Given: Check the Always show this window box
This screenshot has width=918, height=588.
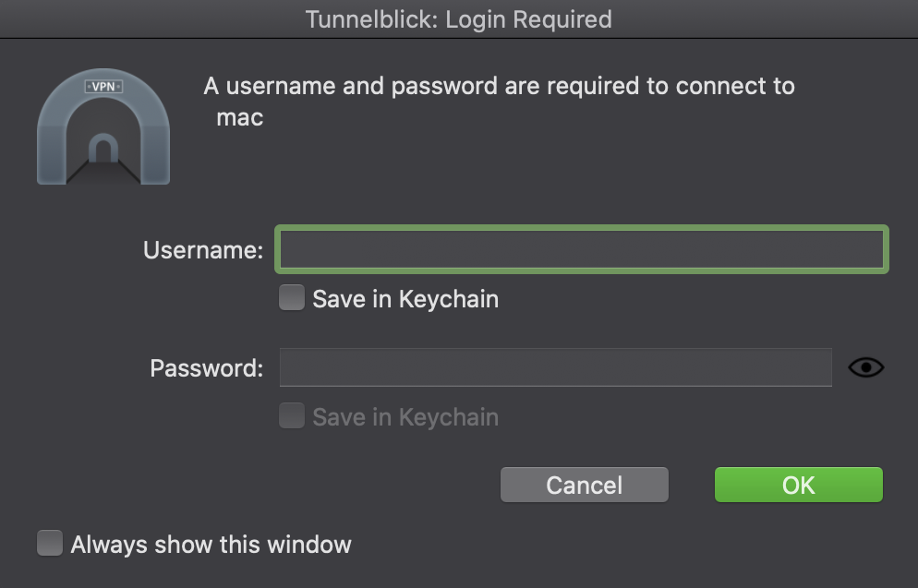Looking at the screenshot, I should 50,543.
